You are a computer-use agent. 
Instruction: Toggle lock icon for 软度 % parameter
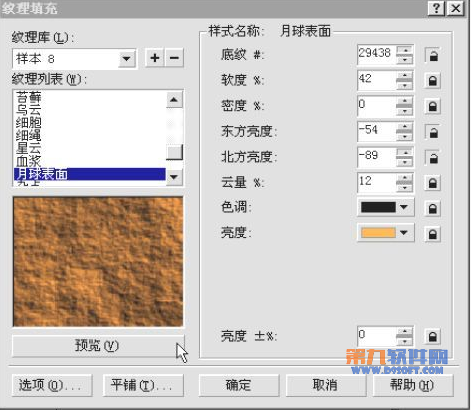click(x=433, y=81)
